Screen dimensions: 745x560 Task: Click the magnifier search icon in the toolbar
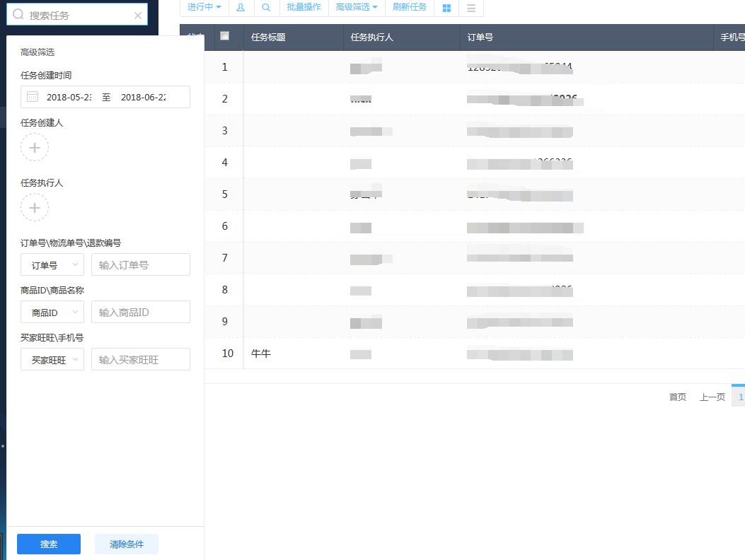tap(266, 7)
